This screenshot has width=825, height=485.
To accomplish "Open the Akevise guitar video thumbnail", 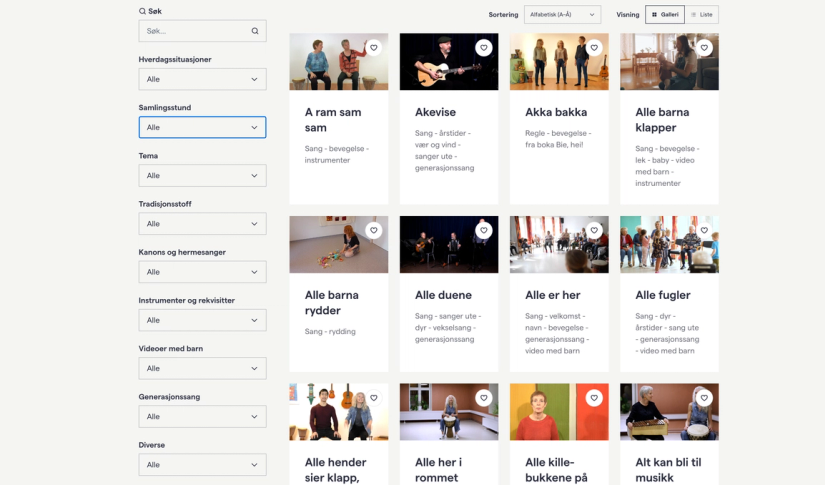I will pyautogui.click(x=449, y=62).
